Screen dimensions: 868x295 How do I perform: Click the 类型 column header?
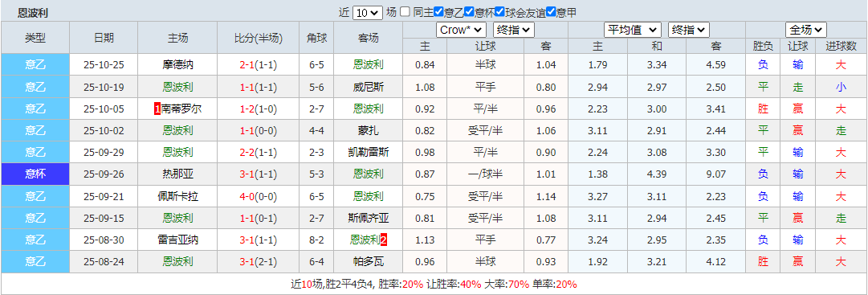click(x=35, y=39)
